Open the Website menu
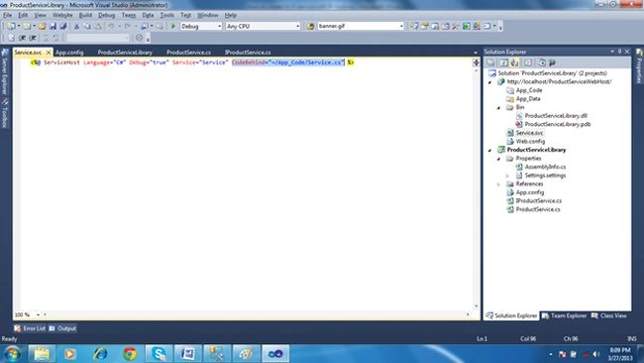 [62, 15]
